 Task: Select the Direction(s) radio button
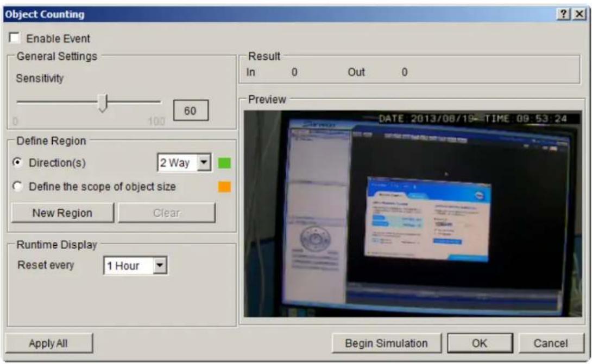17,163
